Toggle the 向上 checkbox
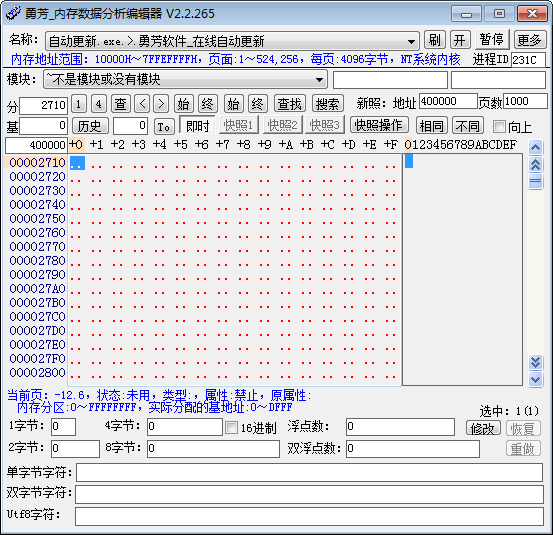This screenshot has width=553, height=535. coord(499,127)
